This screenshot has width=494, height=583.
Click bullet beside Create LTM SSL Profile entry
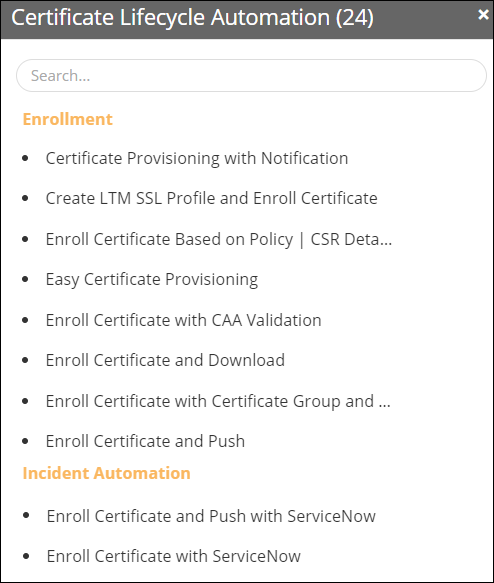pyautogui.click(x=25, y=198)
